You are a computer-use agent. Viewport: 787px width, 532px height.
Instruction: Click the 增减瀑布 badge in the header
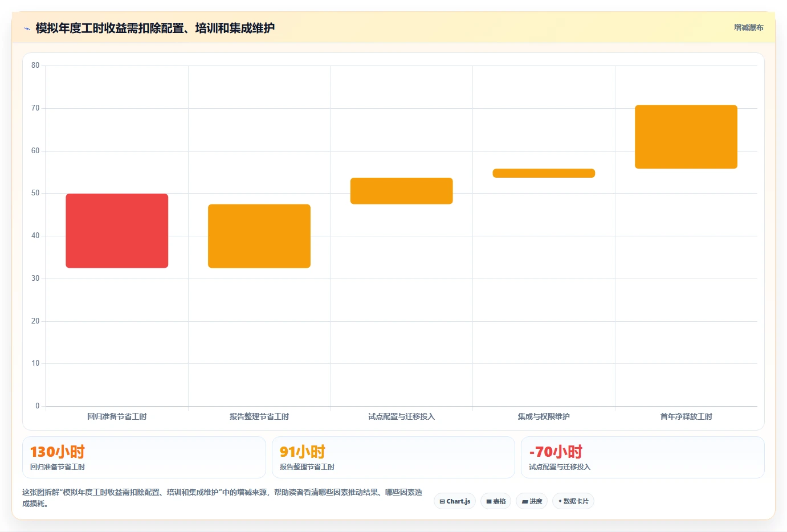(x=748, y=27)
